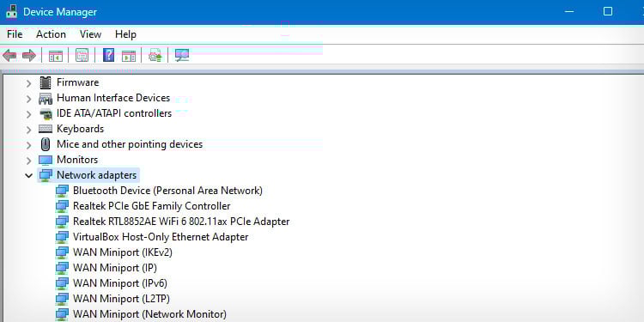This screenshot has height=322, width=644.
Task: Click the WAN Miniport (IKEv2) icon
Action: click(62, 252)
